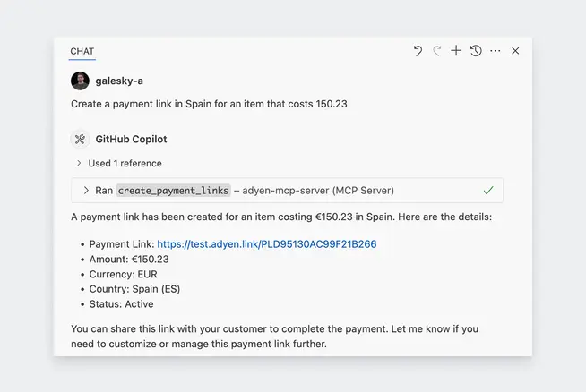
Task: Expand the Ran create_payment_links details
Action: pyautogui.click(x=86, y=191)
